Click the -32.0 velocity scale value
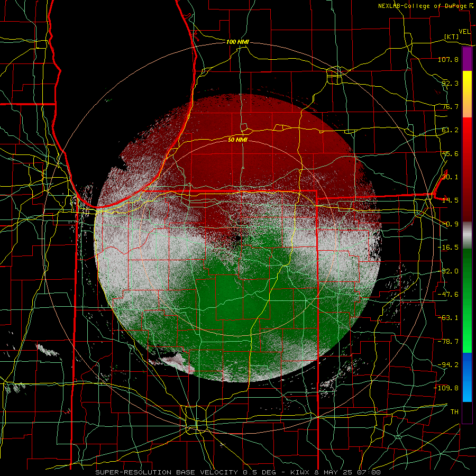This screenshot has height=476, width=476. 448,271
